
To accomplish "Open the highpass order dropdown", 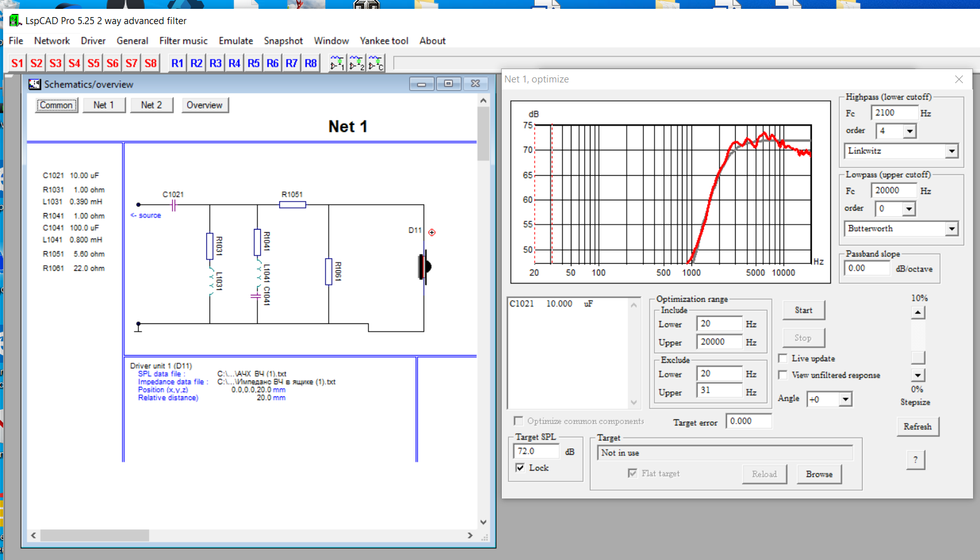I will click(910, 131).
